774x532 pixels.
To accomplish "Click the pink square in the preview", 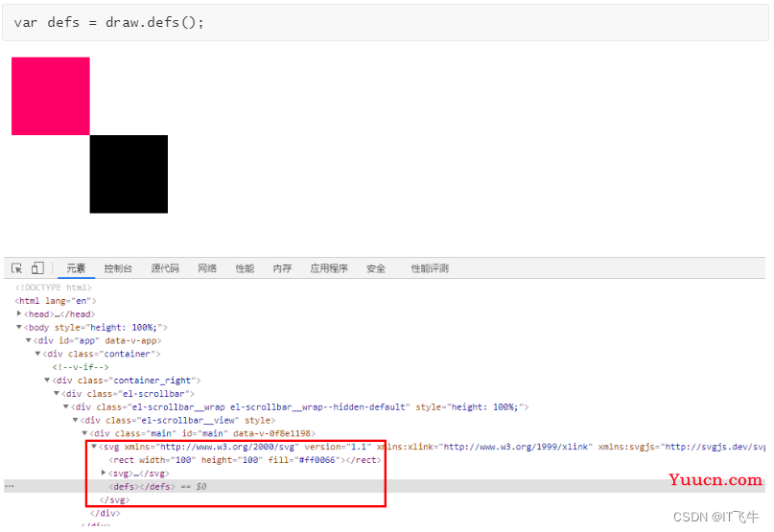I will point(50,96).
